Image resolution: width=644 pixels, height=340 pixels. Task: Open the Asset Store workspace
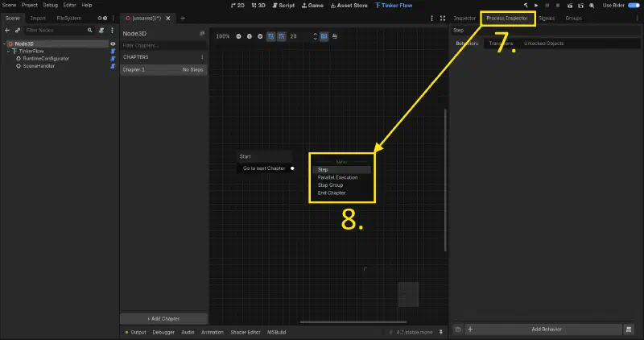349,6
